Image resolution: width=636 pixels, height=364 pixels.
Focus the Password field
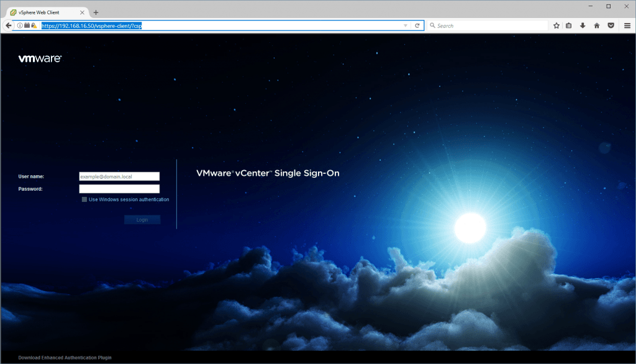pos(119,189)
